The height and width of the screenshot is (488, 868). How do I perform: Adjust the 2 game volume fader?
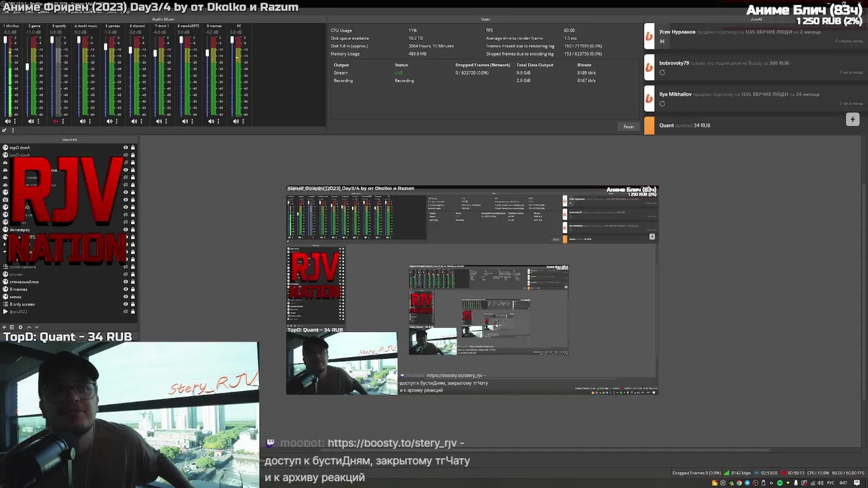coord(27,66)
